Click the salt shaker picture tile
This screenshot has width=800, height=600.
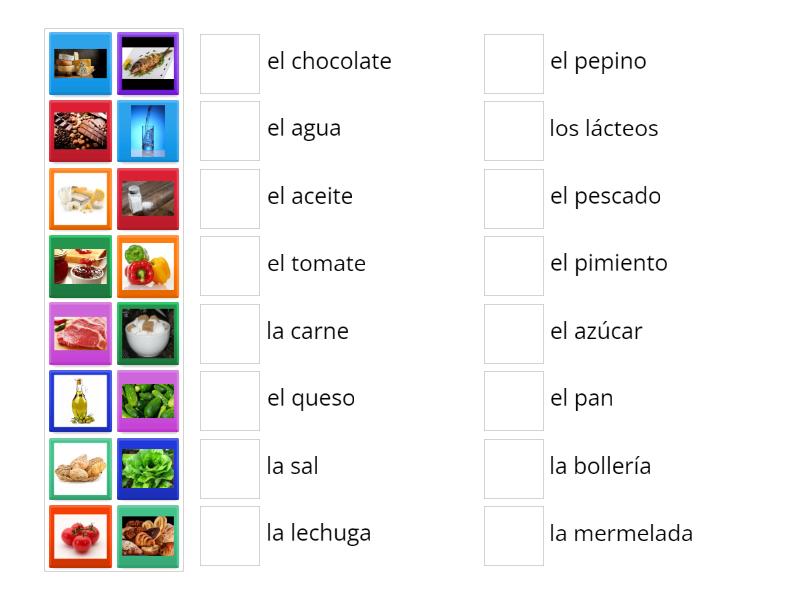coord(147,198)
